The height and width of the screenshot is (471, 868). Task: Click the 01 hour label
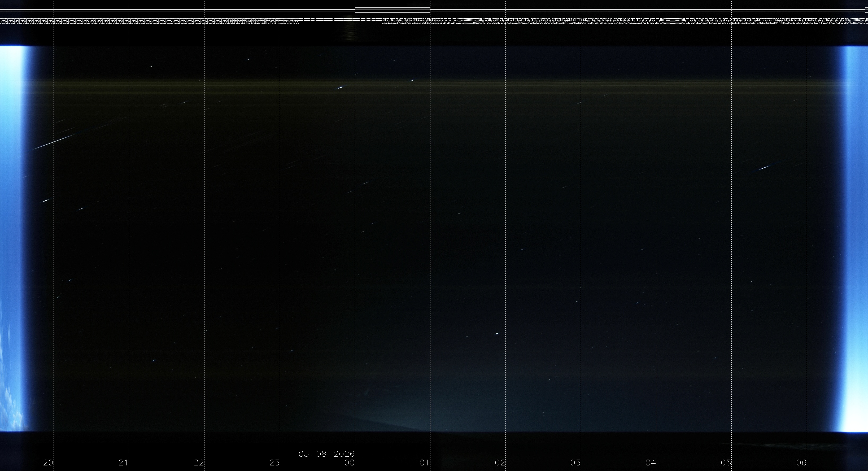coord(425,463)
